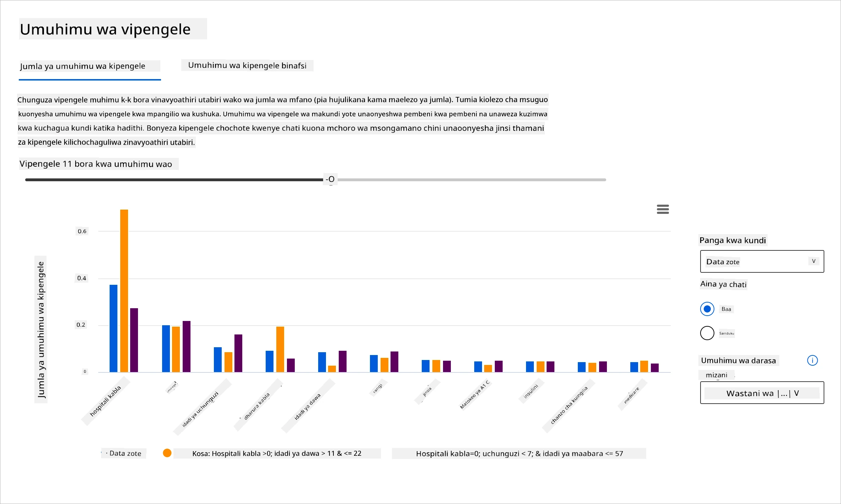841x504 pixels.
Task: Click the Kosa: Hospitali kabla >0 legend label
Action: pos(277,453)
